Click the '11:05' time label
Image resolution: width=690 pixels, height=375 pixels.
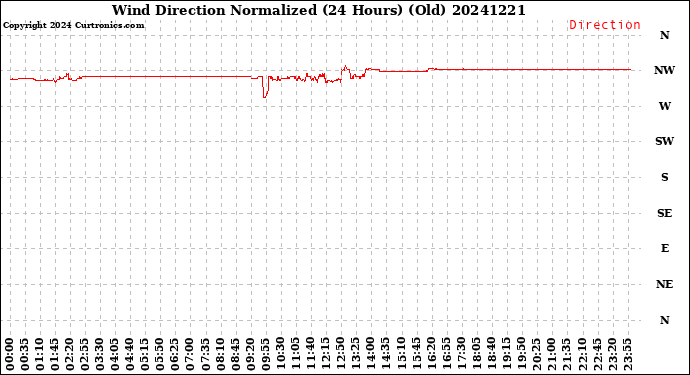296,354
